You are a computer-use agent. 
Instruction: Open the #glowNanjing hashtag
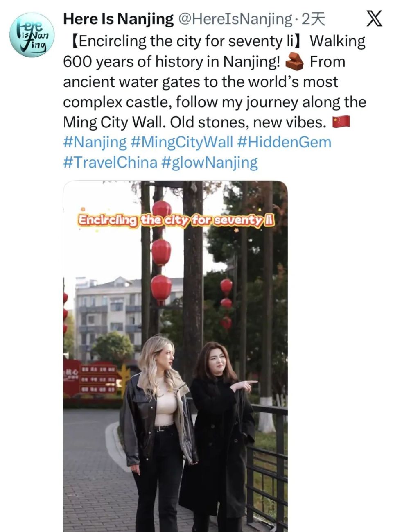pos(210,163)
